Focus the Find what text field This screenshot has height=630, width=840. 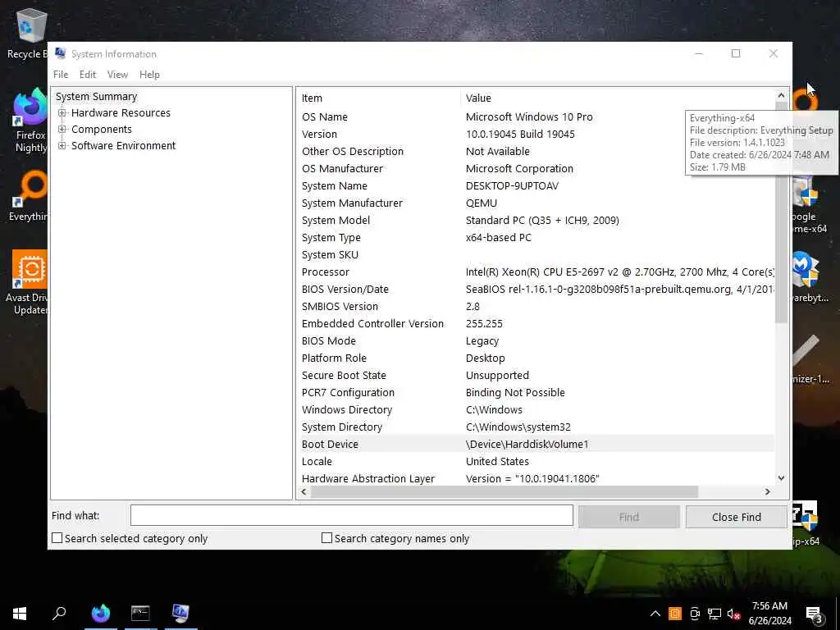click(x=351, y=515)
